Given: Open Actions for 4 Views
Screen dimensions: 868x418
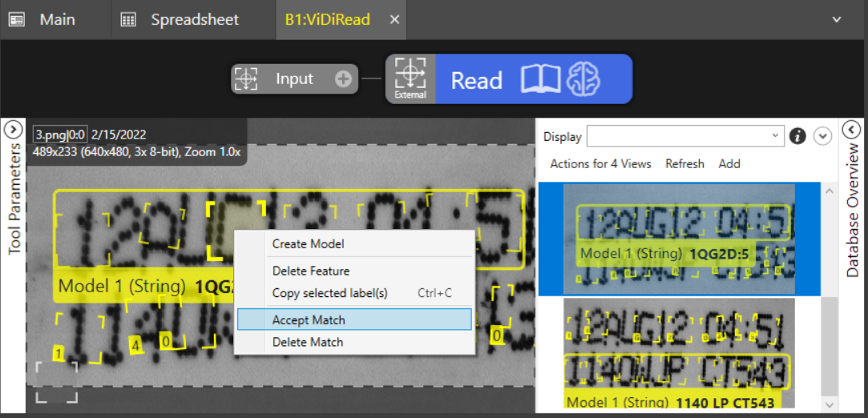Looking at the screenshot, I should (600, 163).
